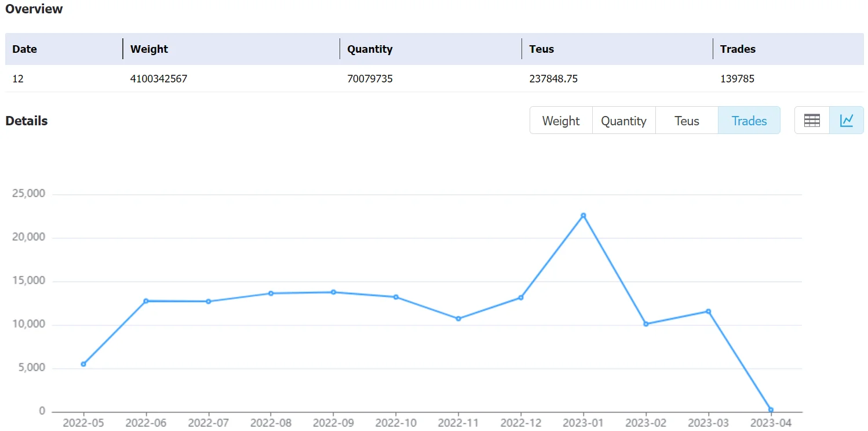Click the 2023-01 x-axis label

[583, 423]
